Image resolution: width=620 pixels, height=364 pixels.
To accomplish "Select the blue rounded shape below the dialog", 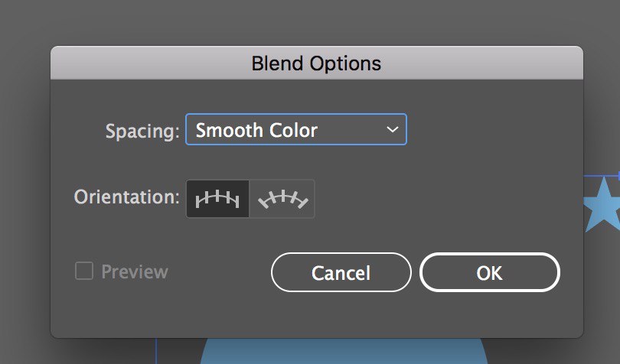I will click(344, 351).
